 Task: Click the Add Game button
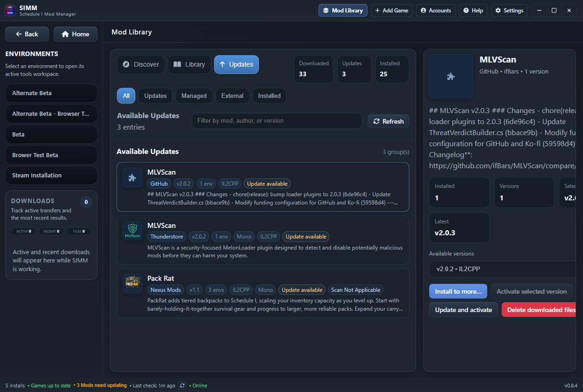pyautogui.click(x=392, y=10)
